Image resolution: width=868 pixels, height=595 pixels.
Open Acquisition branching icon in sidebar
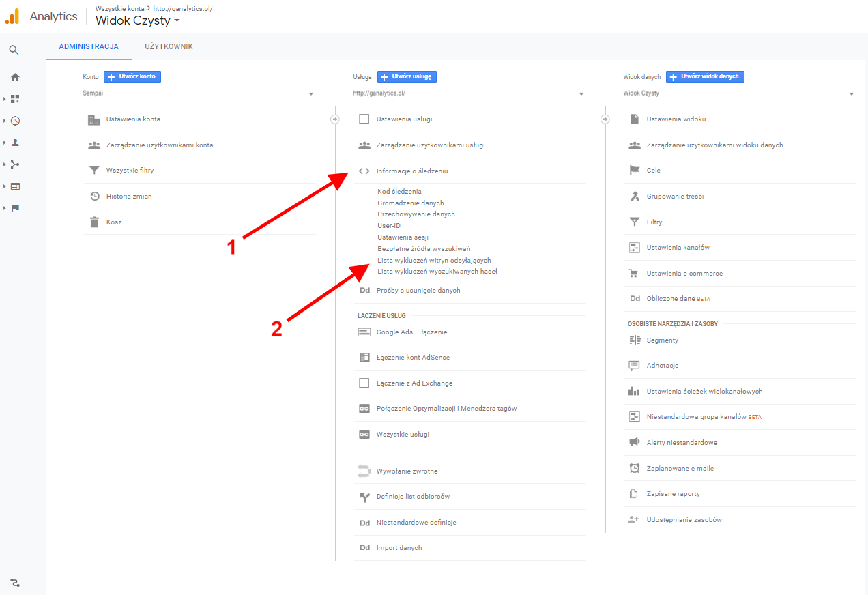(15, 164)
